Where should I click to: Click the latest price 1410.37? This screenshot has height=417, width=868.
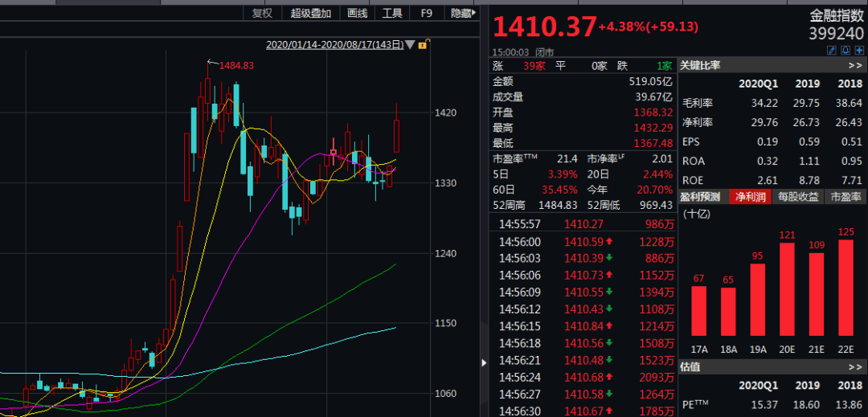(545, 27)
